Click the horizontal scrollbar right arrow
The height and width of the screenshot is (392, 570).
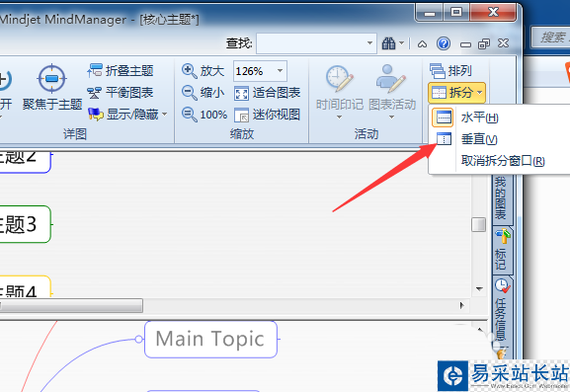(461, 305)
